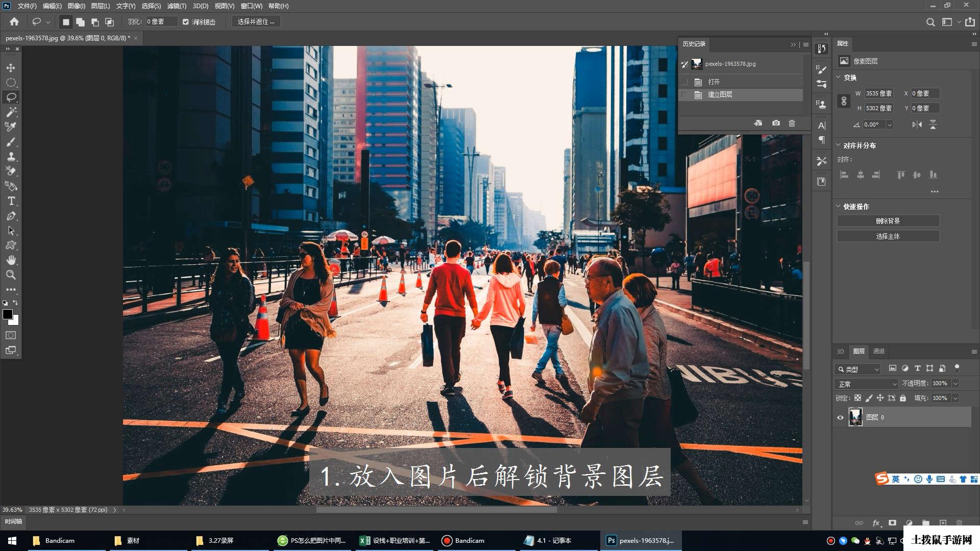
Task: Choose Intersect with Selection mode
Action: tap(109, 22)
